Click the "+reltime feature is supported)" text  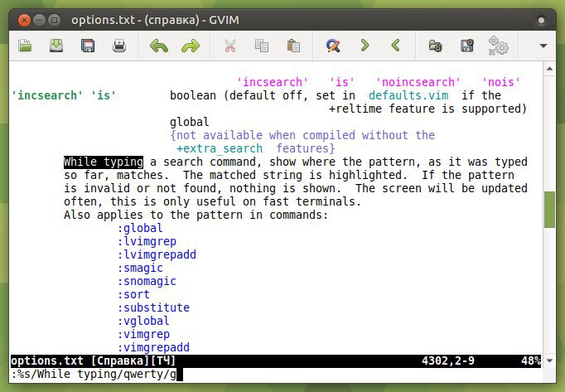428,109
